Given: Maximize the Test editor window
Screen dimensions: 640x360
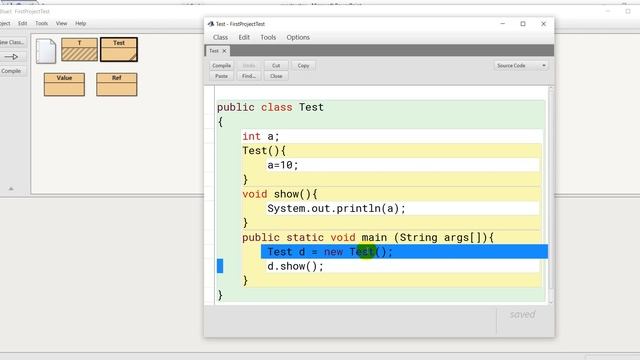Looking at the screenshot, I should (523, 24).
